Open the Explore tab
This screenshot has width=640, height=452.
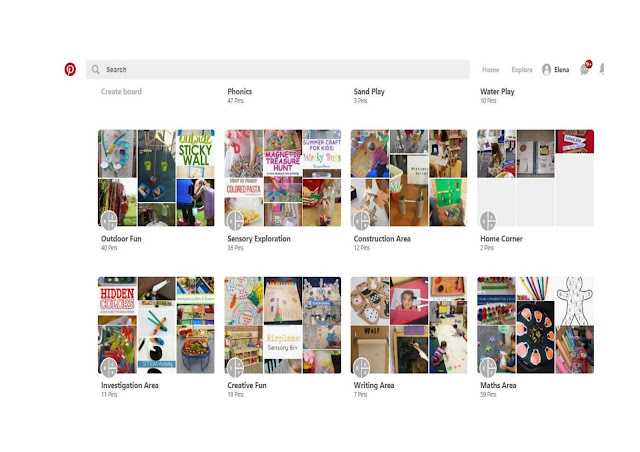[x=522, y=70]
